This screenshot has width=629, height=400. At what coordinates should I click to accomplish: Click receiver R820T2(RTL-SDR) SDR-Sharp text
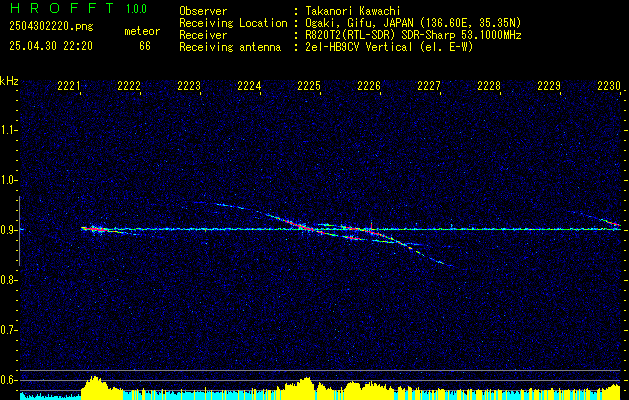coord(413,35)
